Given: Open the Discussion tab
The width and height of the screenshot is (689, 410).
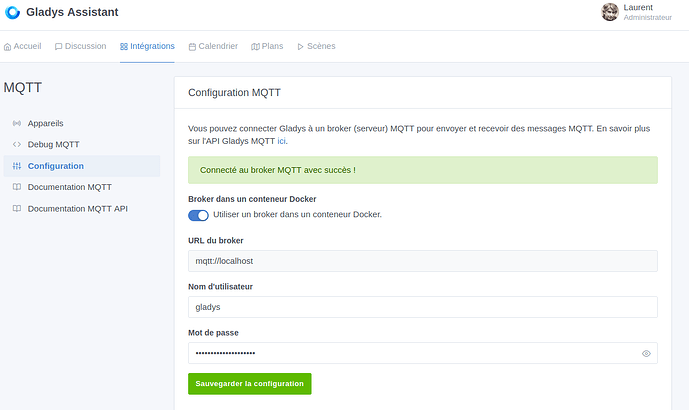Looking at the screenshot, I should coord(80,46).
